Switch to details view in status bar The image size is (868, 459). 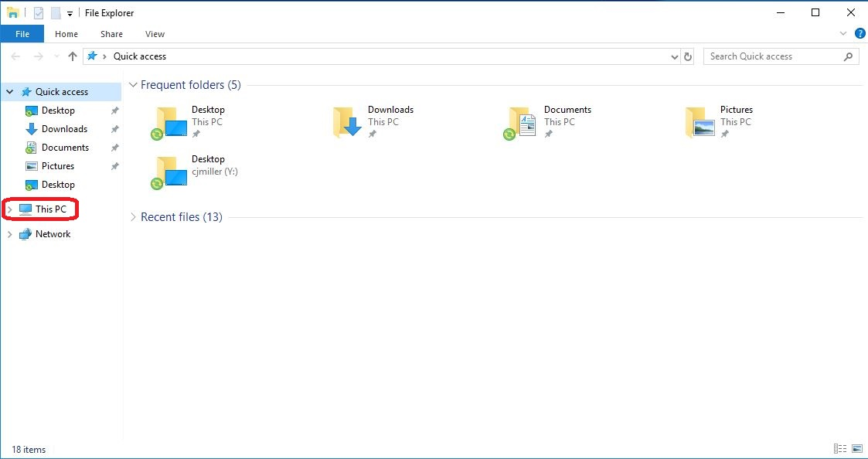(x=840, y=448)
